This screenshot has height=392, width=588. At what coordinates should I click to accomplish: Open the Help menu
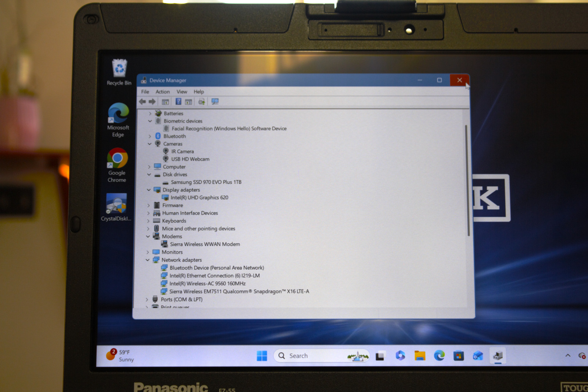coord(199,92)
